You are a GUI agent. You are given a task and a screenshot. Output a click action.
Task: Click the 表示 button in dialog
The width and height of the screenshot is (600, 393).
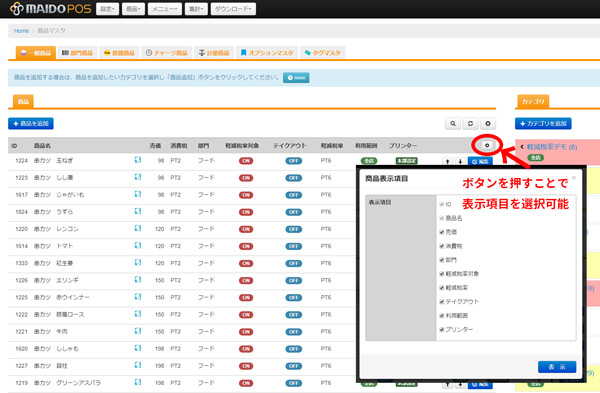(557, 367)
